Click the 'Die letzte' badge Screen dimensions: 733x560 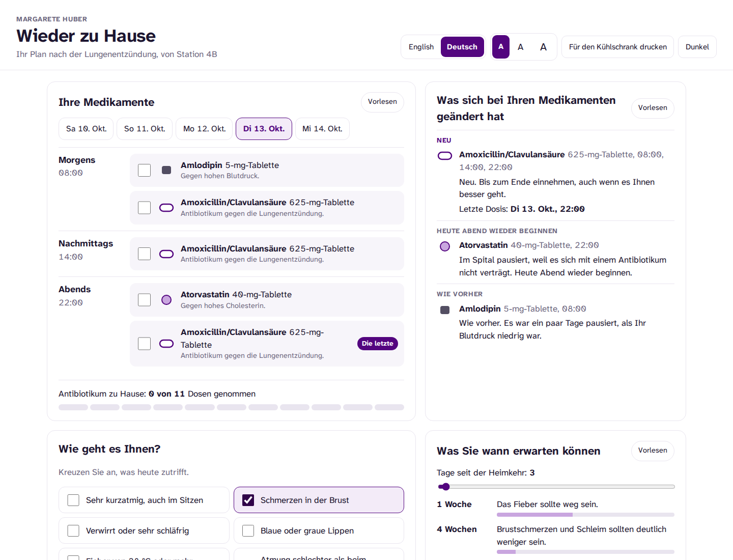(x=378, y=344)
